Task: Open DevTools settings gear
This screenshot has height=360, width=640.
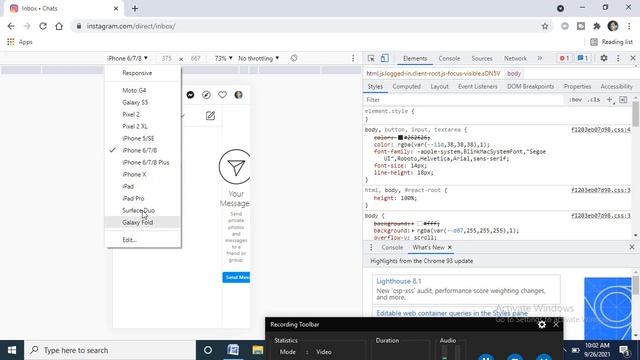Action: 604,58
